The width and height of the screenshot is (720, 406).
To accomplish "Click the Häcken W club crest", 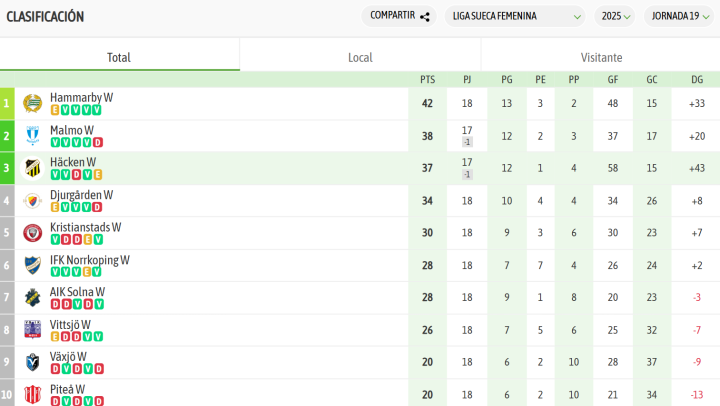I will point(32,168).
